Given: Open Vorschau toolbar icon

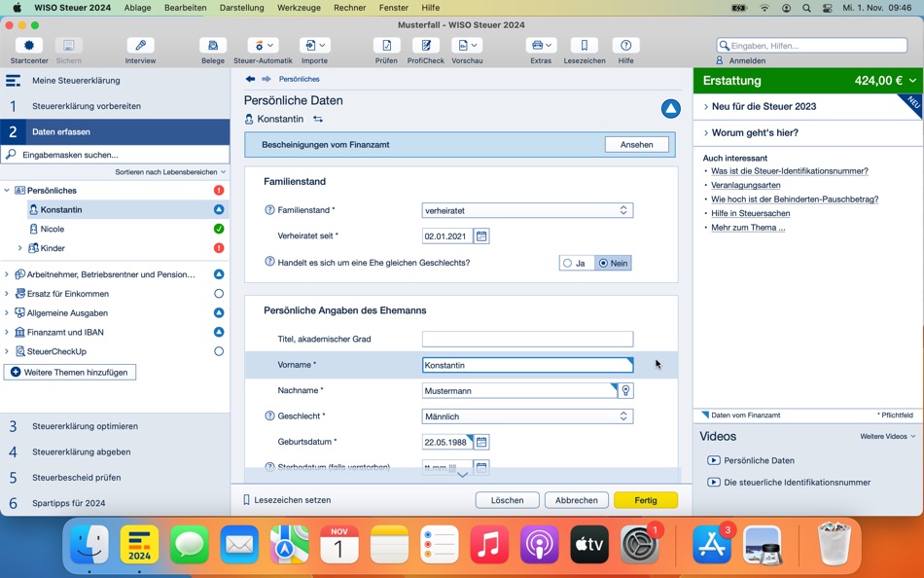Looking at the screenshot, I should pyautogui.click(x=467, y=46).
